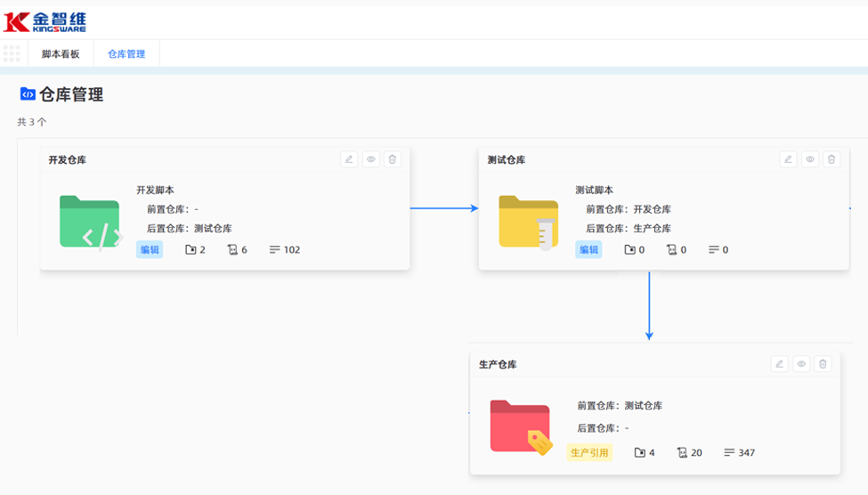This screenshot has width=868, height=495.
Task: Open the app grid launcher icon
Action: coord(12,53)
